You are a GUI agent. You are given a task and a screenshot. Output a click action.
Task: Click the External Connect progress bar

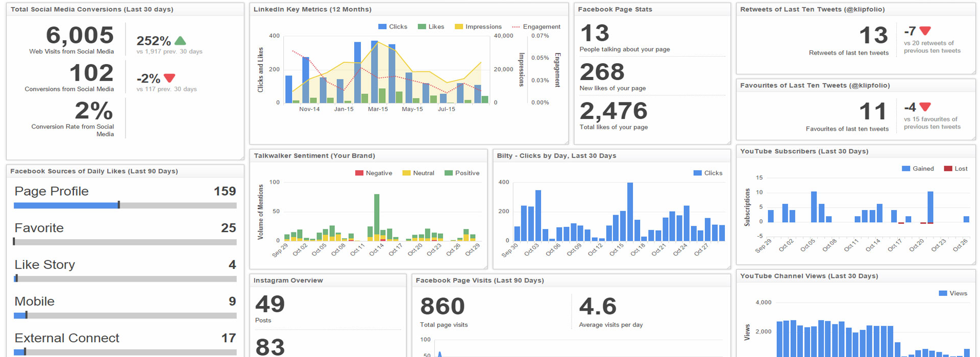tap(125, 352)
